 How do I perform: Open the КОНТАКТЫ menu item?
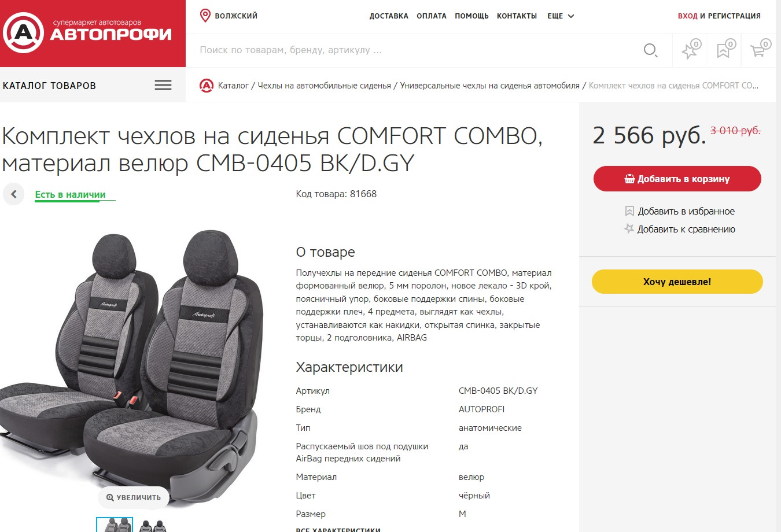[517, 16]
